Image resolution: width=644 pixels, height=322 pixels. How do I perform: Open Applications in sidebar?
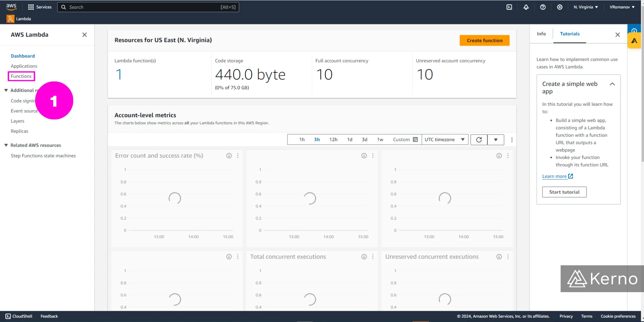point(24,66)
